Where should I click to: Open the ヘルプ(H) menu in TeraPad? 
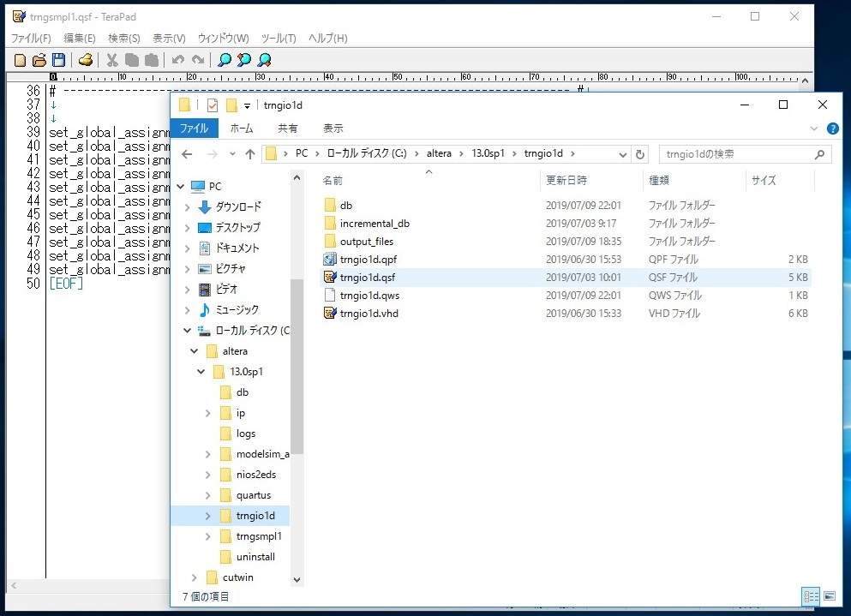point(328,38)
